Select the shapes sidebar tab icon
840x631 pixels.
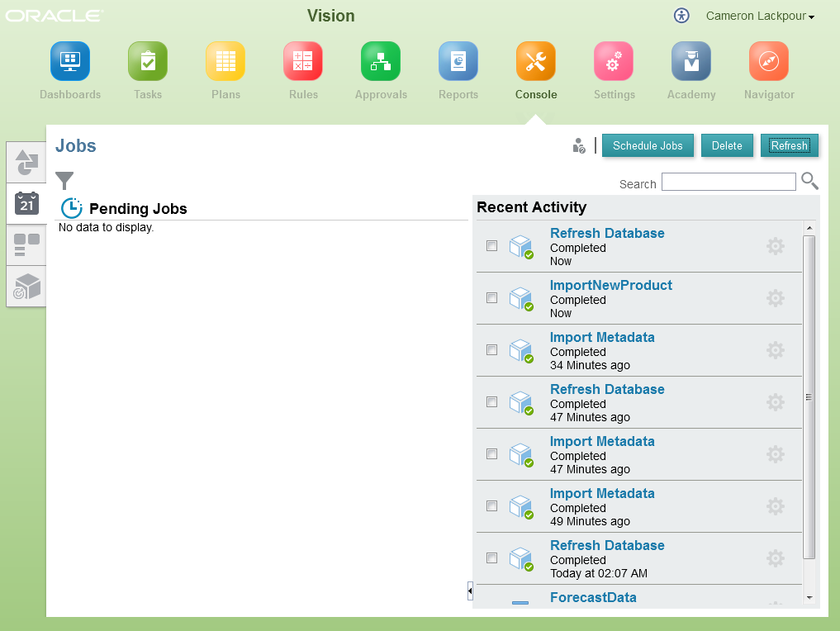coord(26,163)
